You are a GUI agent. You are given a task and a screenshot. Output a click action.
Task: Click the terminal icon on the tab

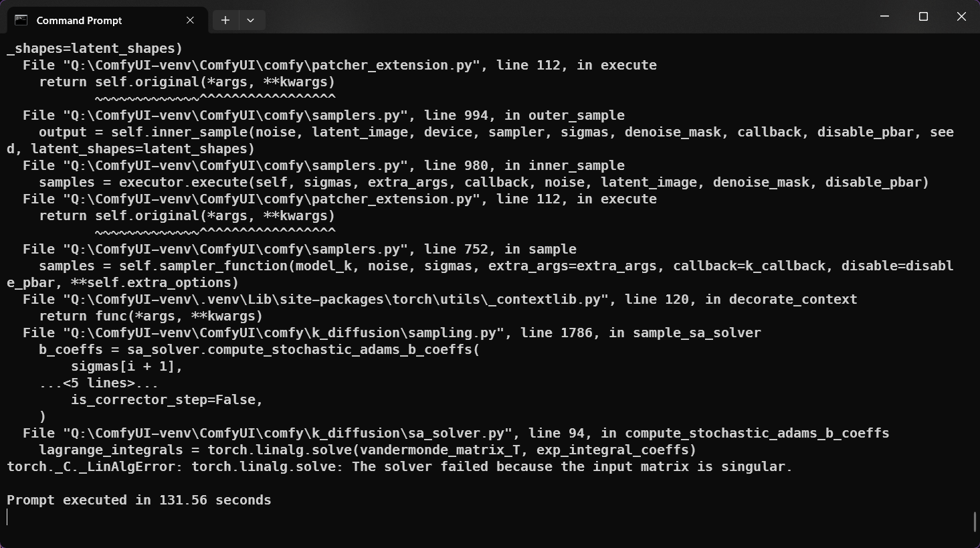pyautogui.click(x=21, y=20)
